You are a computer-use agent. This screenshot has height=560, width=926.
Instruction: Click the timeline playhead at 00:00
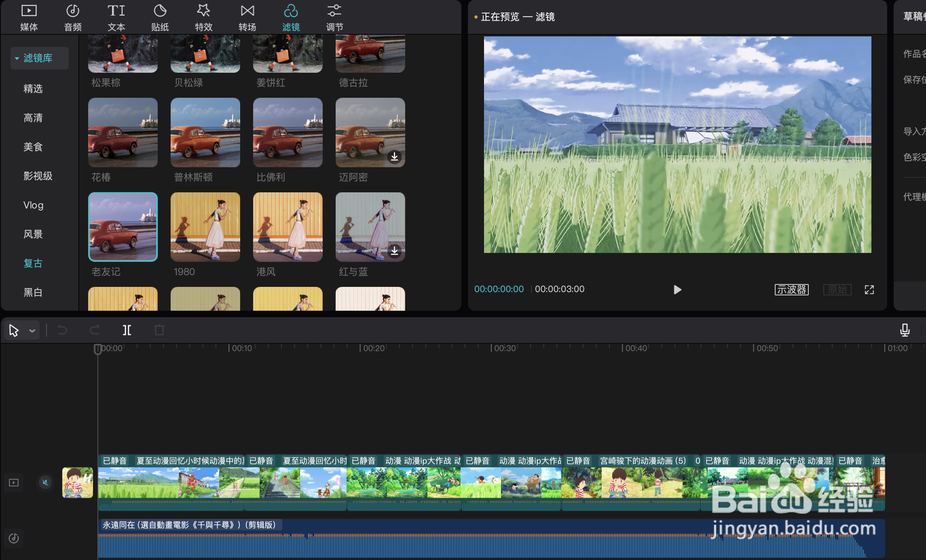(97, 349)
